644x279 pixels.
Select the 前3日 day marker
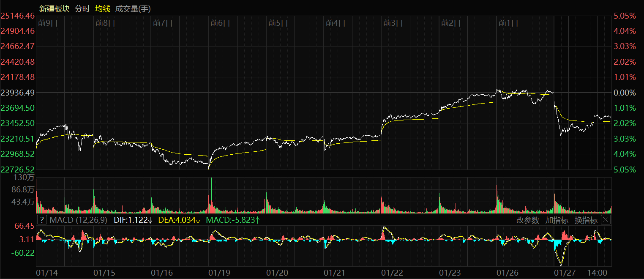(393, 23)
